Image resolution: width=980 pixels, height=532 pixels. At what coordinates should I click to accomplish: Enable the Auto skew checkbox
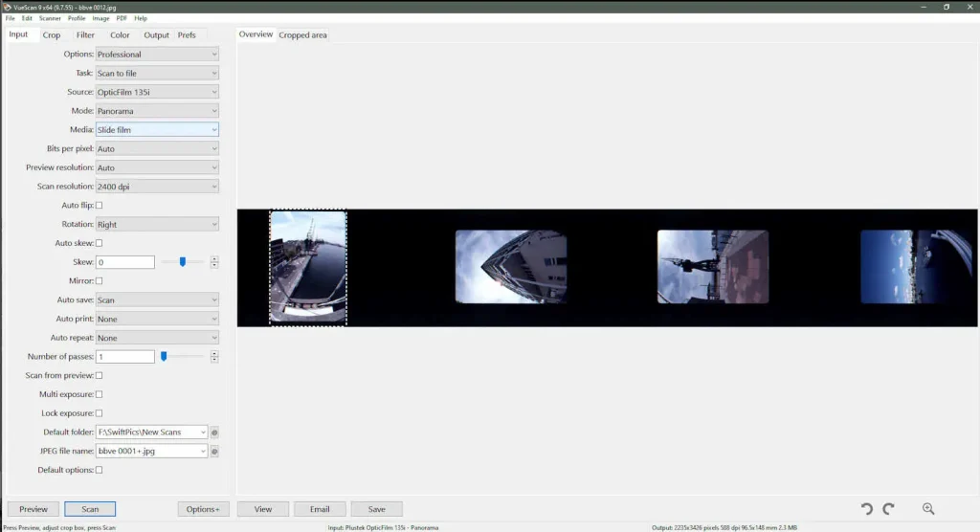(x=99, y=243)
